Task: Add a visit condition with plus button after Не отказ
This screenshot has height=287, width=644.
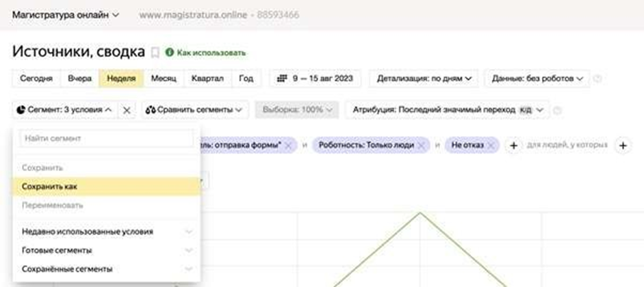Action: coord(513,145)
